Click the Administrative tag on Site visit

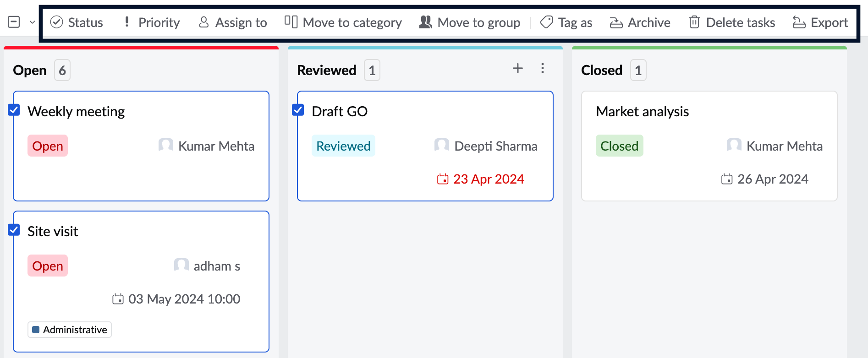(70, 330)
